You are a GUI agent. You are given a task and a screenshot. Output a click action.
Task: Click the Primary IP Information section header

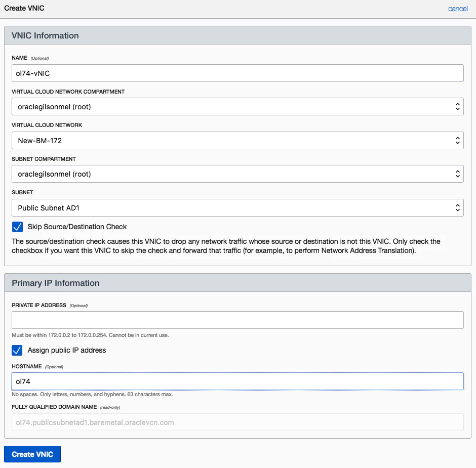pyautogui.click(x=56, y=283)
